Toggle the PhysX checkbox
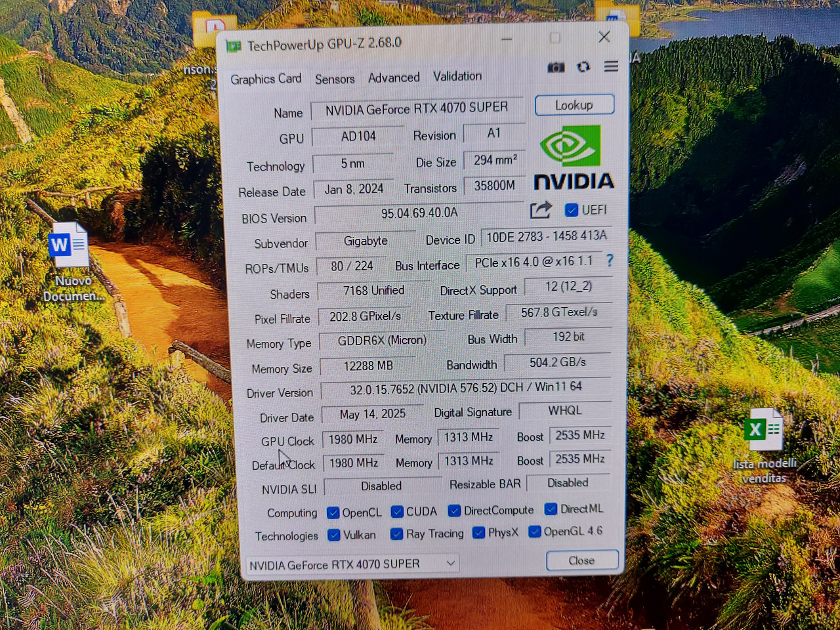The image size is (840, 630). (479, 532)
